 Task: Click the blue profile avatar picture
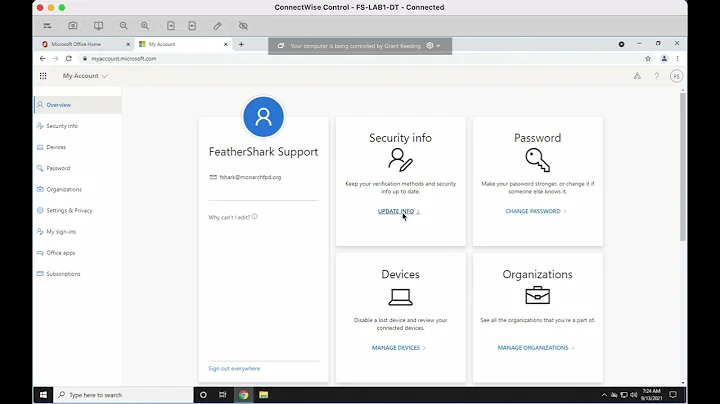(x=264, y=117)
